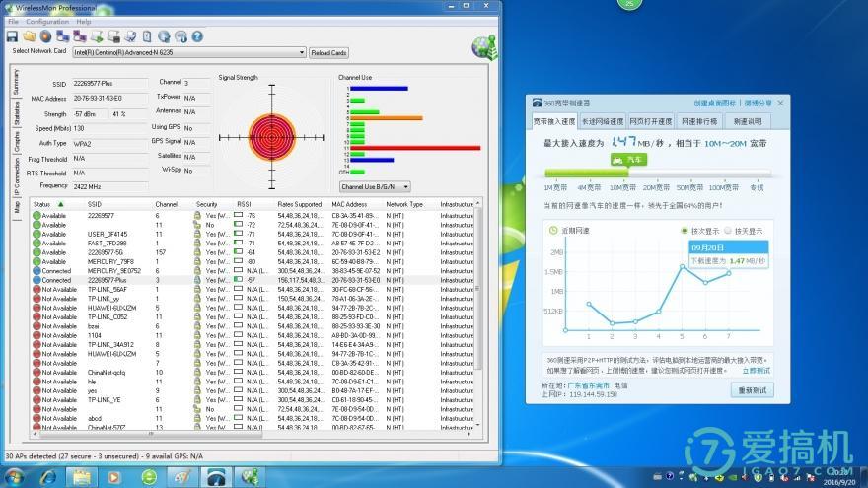Switch to the 长途网络速度 tab
Viewport: 868px width, 488px height.
(603, 121)
